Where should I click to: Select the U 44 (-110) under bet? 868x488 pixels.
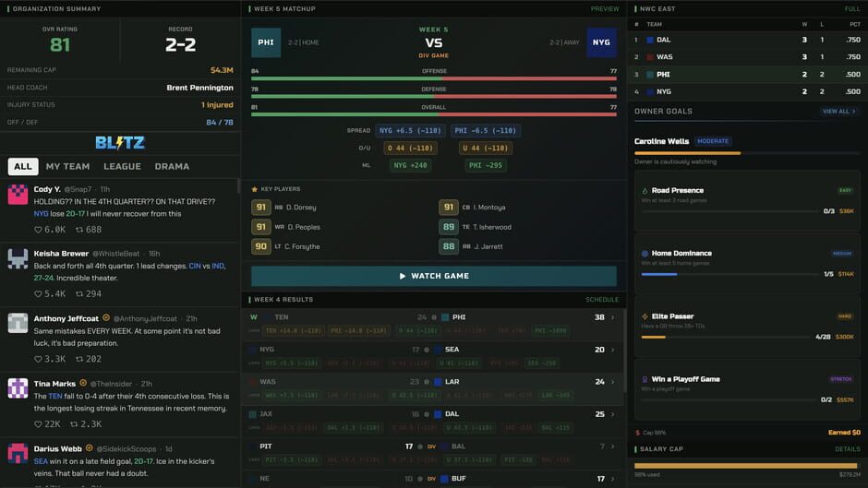pos(485,148)
